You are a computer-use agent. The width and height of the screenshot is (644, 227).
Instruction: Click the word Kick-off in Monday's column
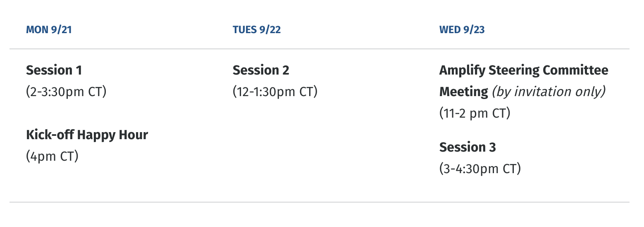pos(50,135)
